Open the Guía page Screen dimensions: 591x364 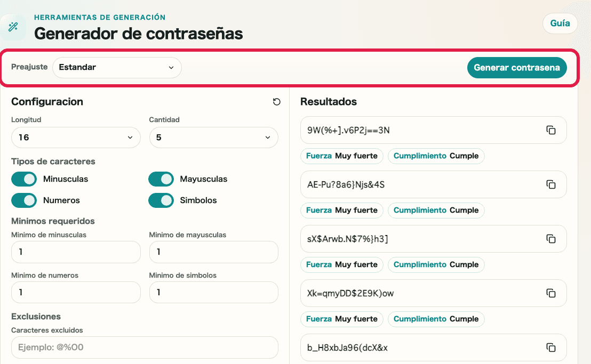560,23
